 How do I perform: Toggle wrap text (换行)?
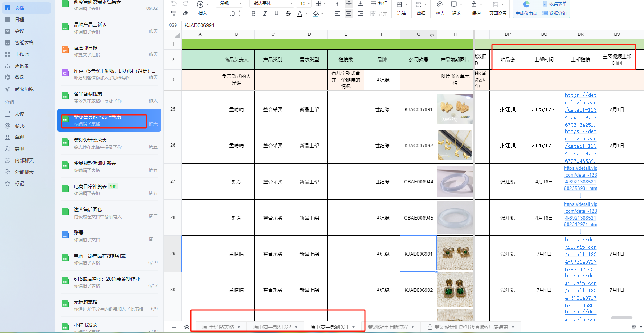(378, 4)
